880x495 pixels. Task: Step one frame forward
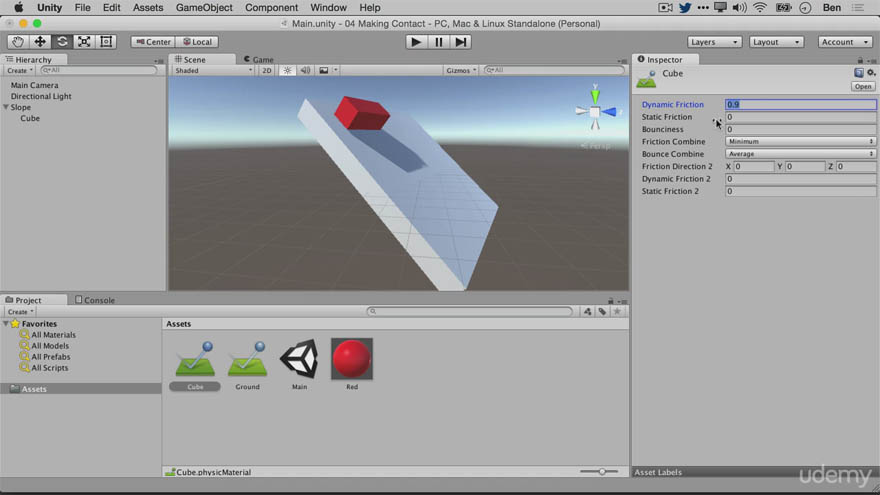[x=461, y=42]
